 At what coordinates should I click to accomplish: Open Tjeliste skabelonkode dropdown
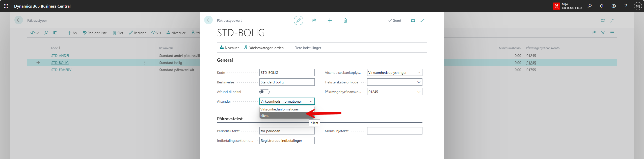(395, 82)
